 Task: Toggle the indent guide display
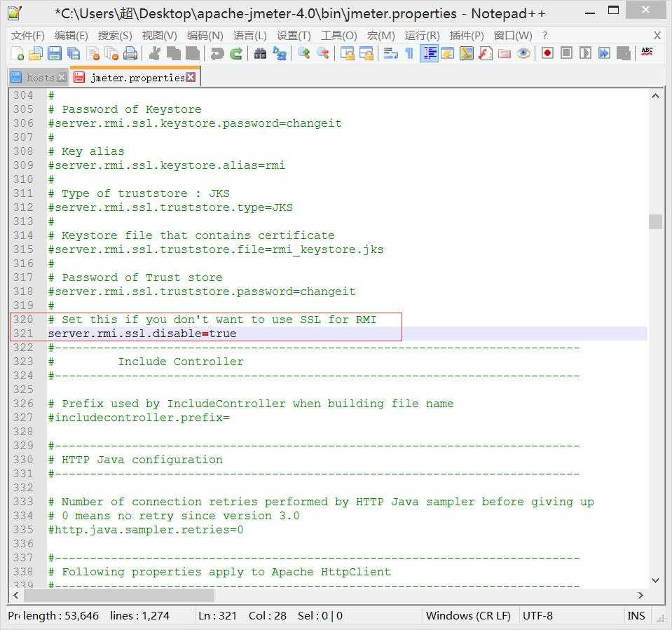429,53
